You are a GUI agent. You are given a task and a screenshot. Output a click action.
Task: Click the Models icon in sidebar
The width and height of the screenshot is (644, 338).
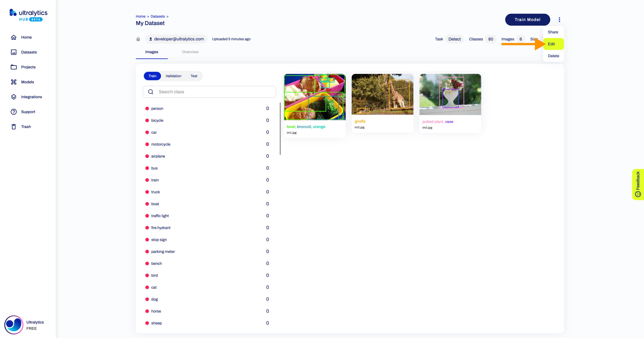coord(14,82)
